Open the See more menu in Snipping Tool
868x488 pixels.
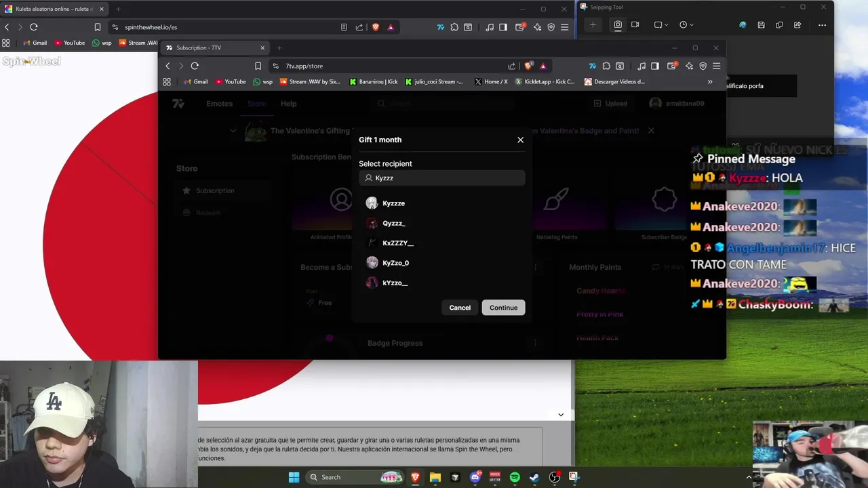(822, 25)
